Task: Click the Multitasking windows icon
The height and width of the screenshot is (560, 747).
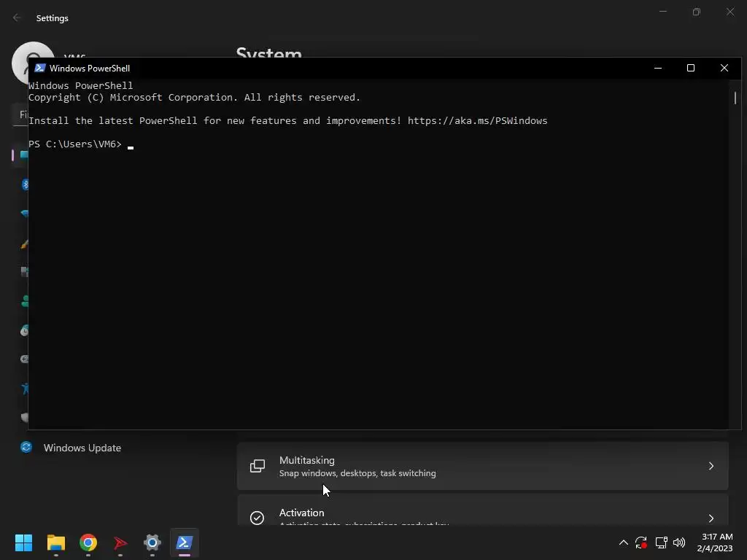Action: click(x=258, y=466)
